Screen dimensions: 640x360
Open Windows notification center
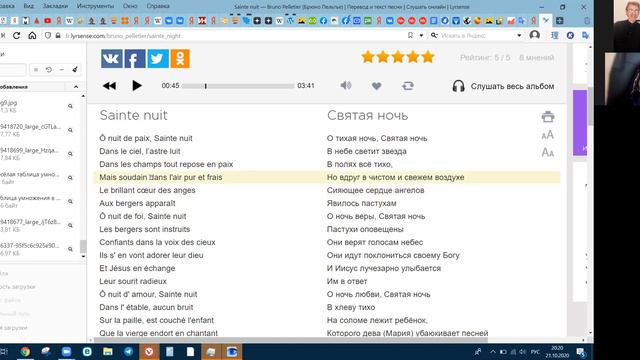[581, 352]
